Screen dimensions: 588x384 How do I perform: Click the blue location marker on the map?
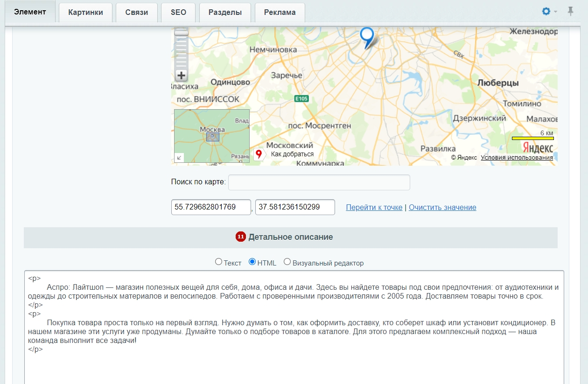pos(367,37)
